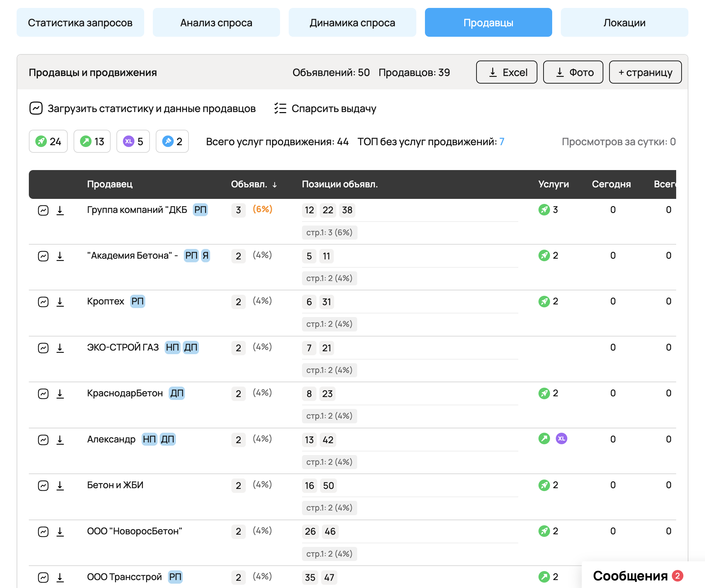705x588 pixels.
Task: Load statistics icon for ЭКО-СТРОЙ ГАЗ
Action: (43, 348)
